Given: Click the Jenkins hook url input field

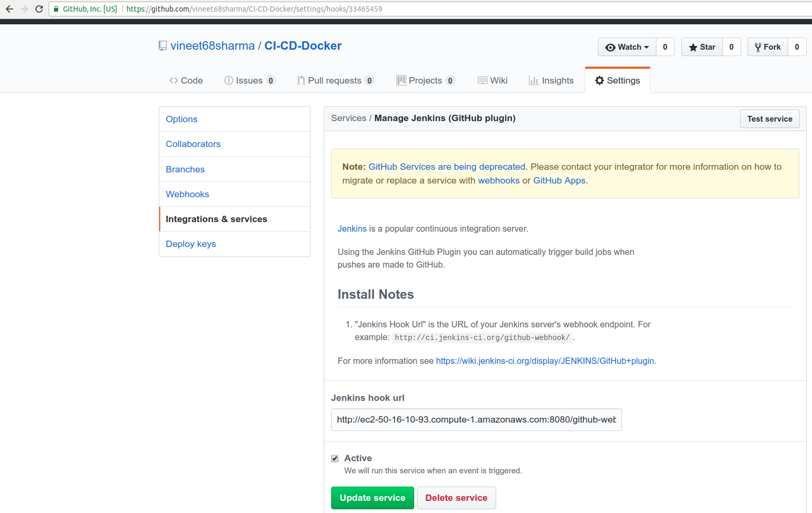Looking at the screenshot, I should [x=477, y=420].
